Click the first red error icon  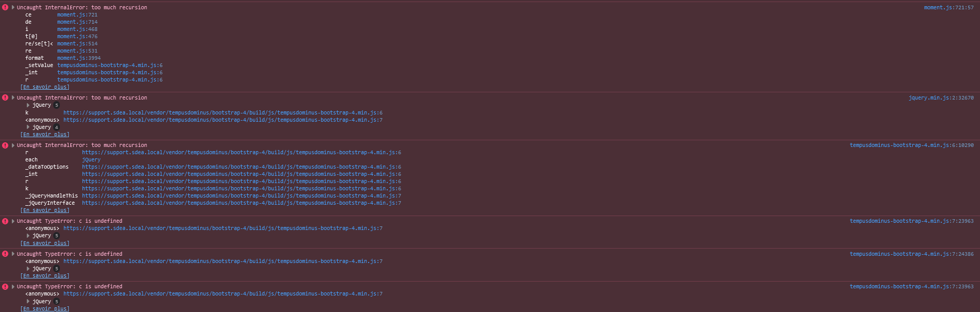[x=5, y=7]
